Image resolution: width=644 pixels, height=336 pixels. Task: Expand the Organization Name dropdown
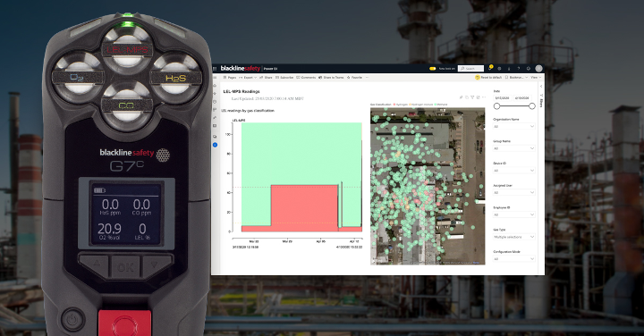pyautogui.click(x=513, y=126)
